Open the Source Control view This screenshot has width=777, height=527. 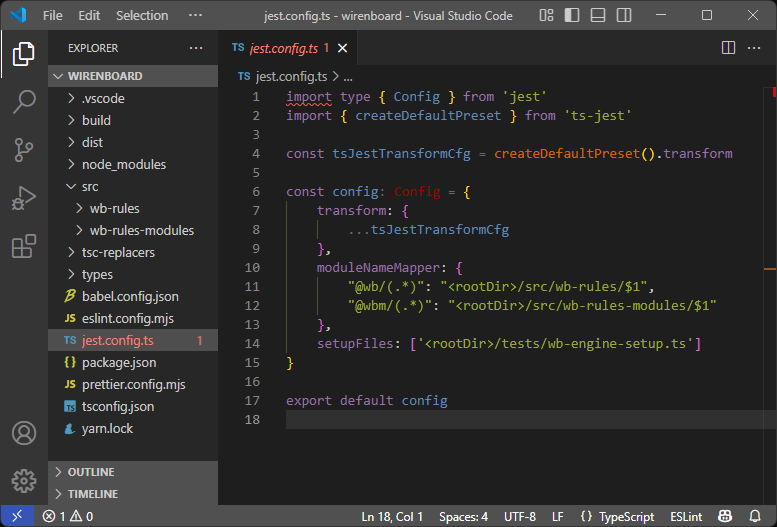tap(24, 149)
